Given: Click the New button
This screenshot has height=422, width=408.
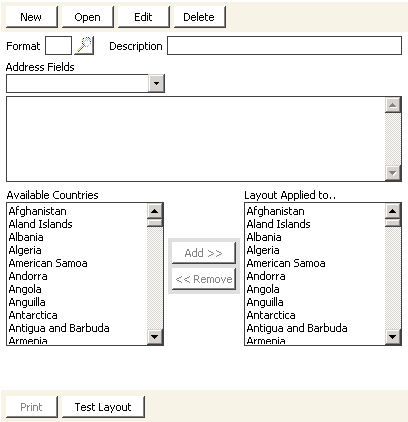Looking at the screenshot, I should click(x=31, y=17).
